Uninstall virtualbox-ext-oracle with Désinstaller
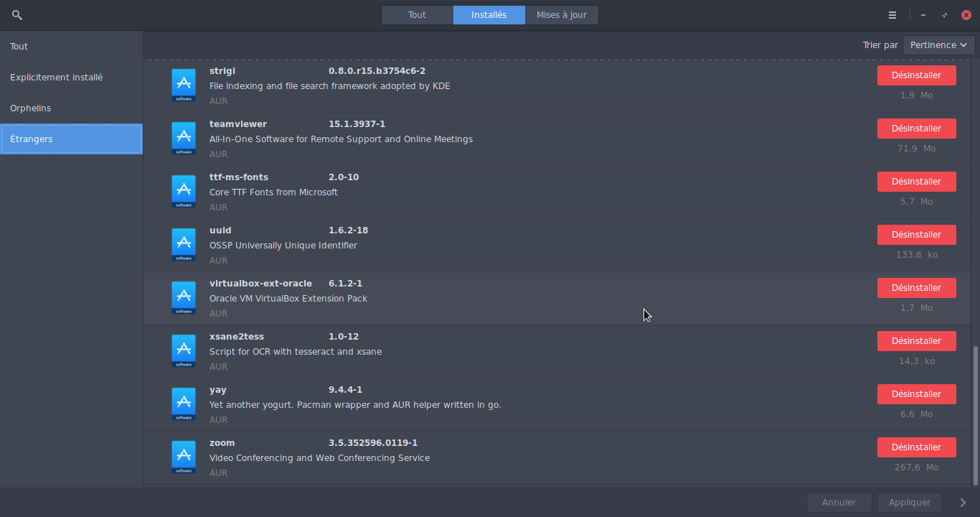The image size is (980, 517). click(917, 288)
